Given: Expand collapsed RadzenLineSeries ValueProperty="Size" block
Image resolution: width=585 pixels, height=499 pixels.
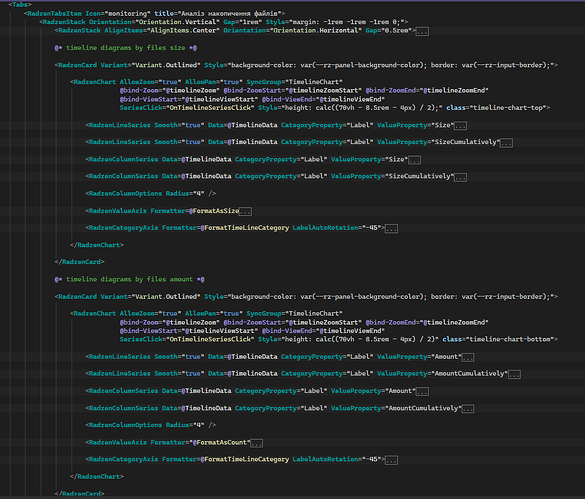Looking at the screenshot, I should [x=460, y=126].
